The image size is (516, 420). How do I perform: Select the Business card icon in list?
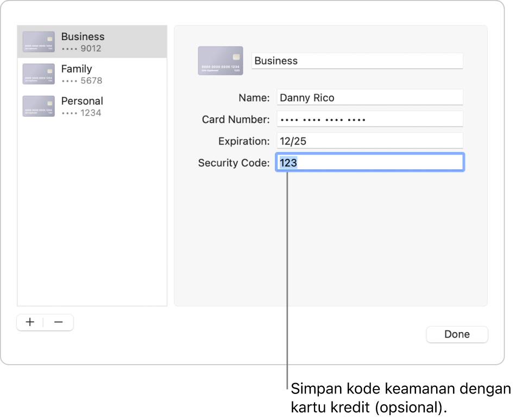(x=39, y=42)
